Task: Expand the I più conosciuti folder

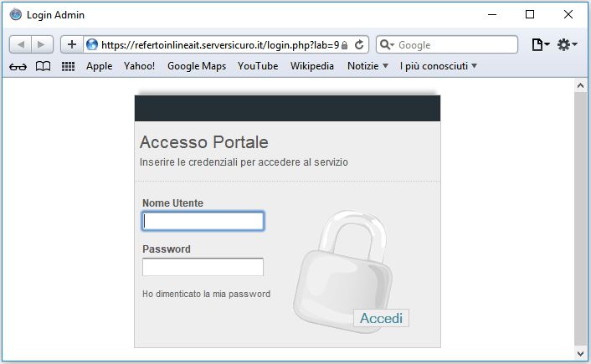Action: (439, 66)
